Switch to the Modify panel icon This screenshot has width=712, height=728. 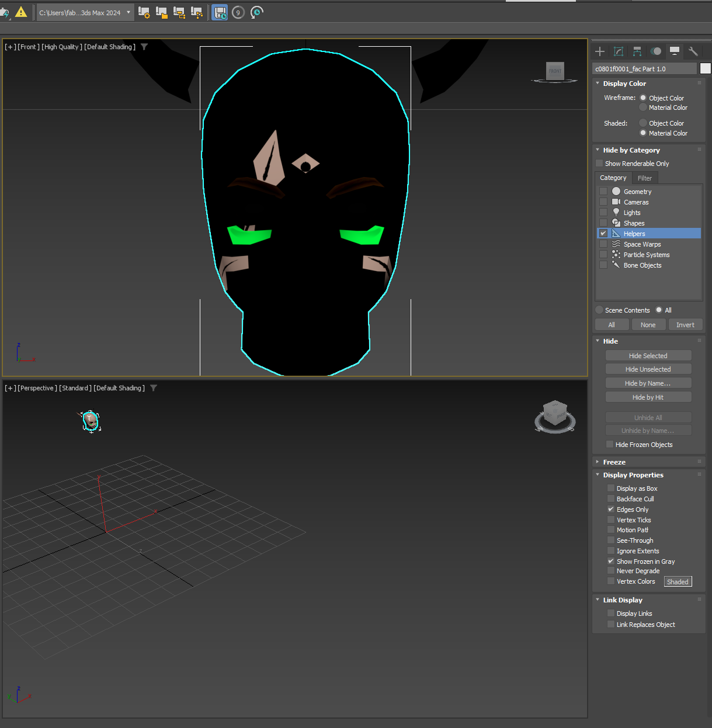tap(619, 51)
